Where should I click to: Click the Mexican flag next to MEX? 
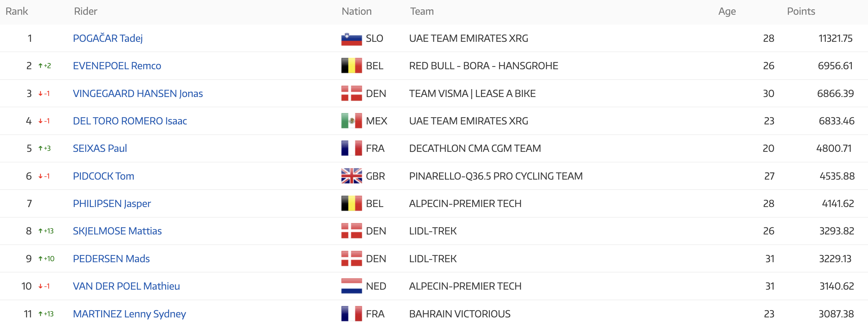click(351, 121)
